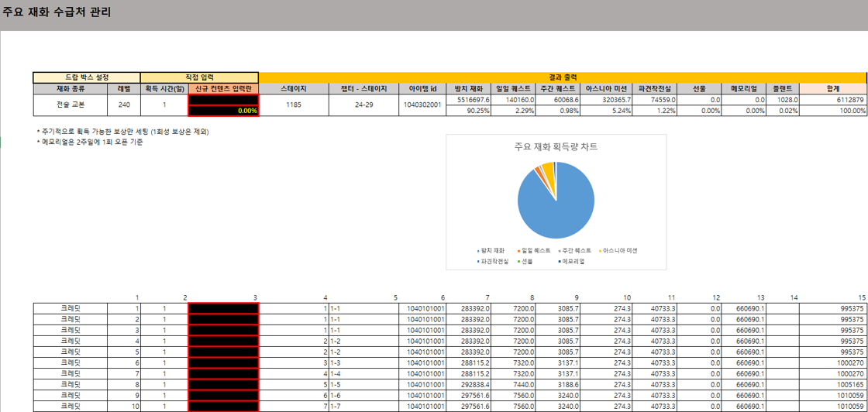Click the 100.00% total percentage cell
The image size is (868, 412).
[x=832, y=111]
